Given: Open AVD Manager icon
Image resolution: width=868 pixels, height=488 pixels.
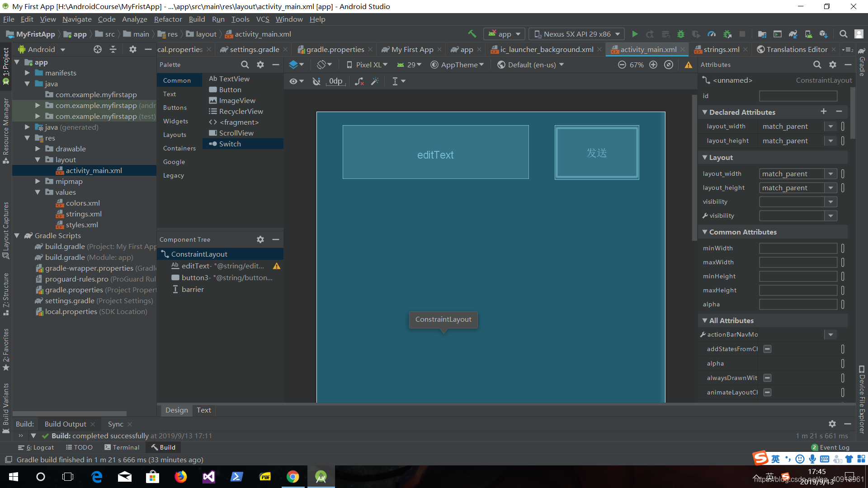Looking at the screenshot, I should tap(808, 34).
